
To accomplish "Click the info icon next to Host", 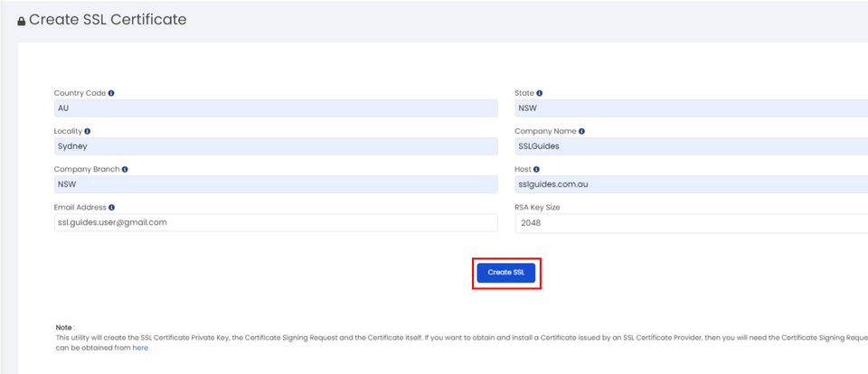I will point(536,169).
